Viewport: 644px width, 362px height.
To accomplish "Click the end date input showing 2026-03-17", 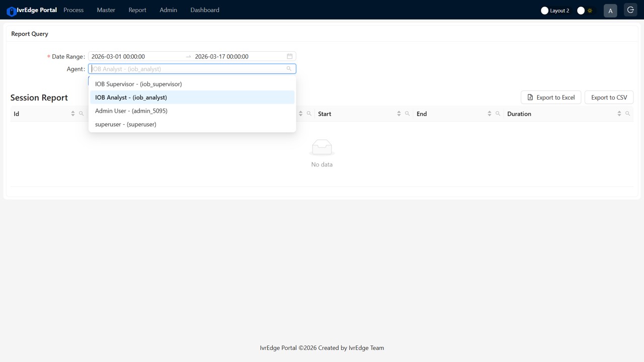I will (x=221, y=56).
